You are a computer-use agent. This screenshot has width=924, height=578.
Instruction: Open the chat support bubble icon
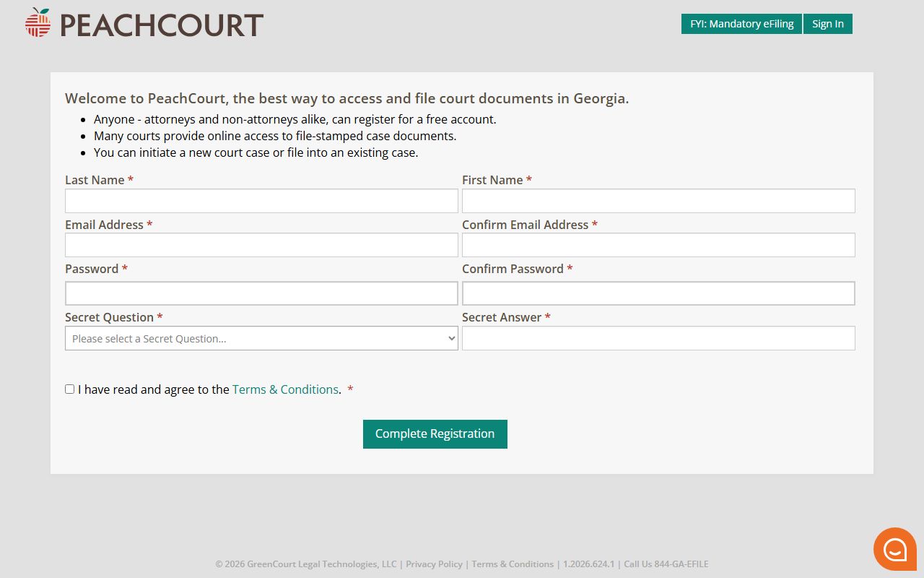[895, 549]
